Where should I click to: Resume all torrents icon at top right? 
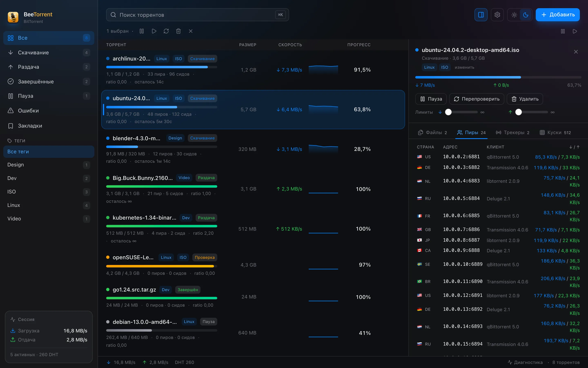575,31
